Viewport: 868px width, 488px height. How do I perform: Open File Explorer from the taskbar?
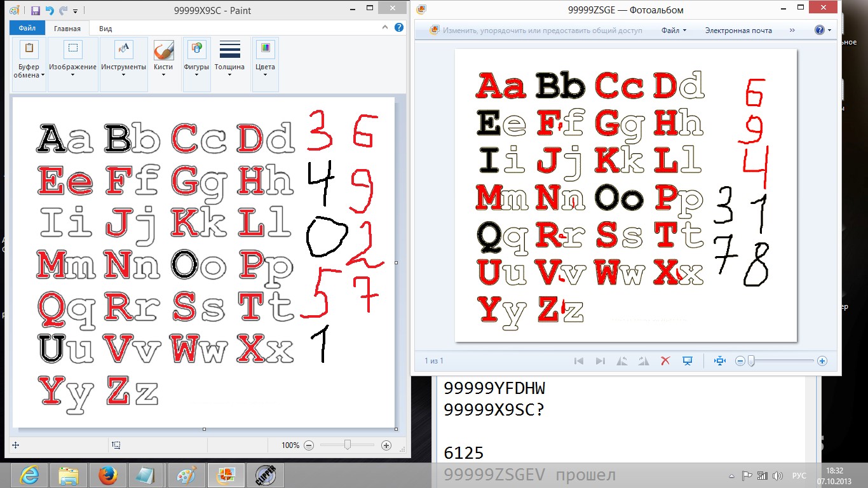[x=69, y=475]
